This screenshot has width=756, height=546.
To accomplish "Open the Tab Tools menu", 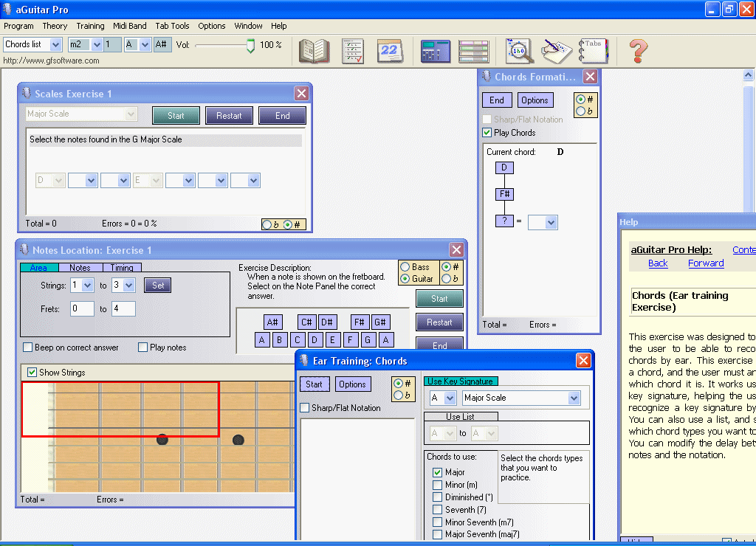I will pyautogui.click(x=172, y=26).
